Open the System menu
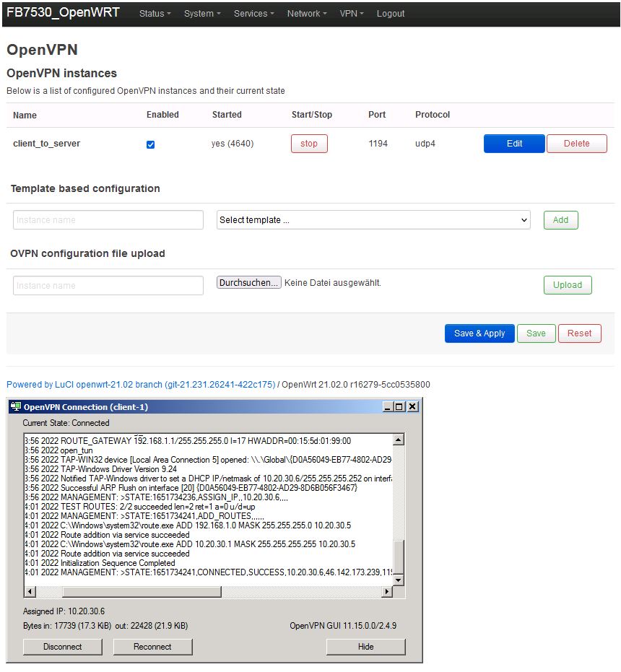The width and height of the screenshot is (621, 672). (202, 14)
